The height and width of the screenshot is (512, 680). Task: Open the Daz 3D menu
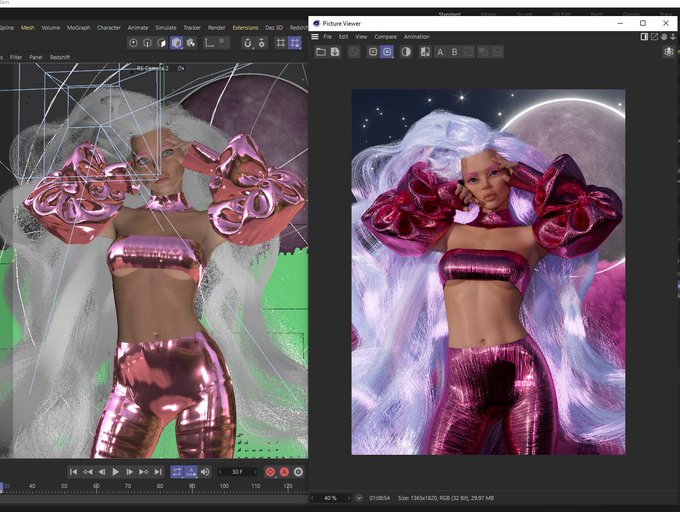tap(274, 27)
